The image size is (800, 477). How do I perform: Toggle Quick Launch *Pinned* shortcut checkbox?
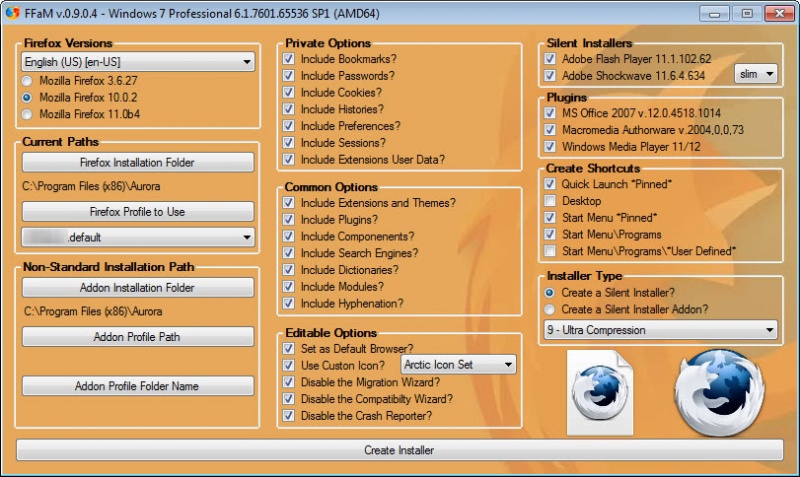[x=550, y=184]
